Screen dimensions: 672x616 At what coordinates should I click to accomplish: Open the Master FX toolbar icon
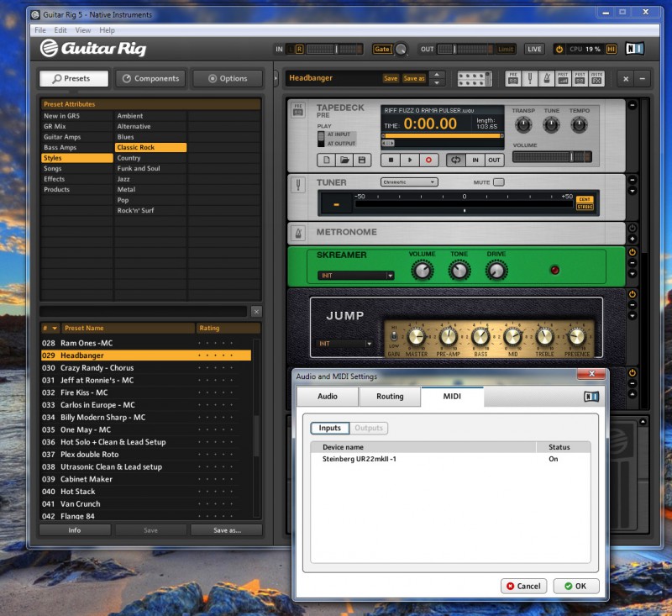tap(596, 78)
